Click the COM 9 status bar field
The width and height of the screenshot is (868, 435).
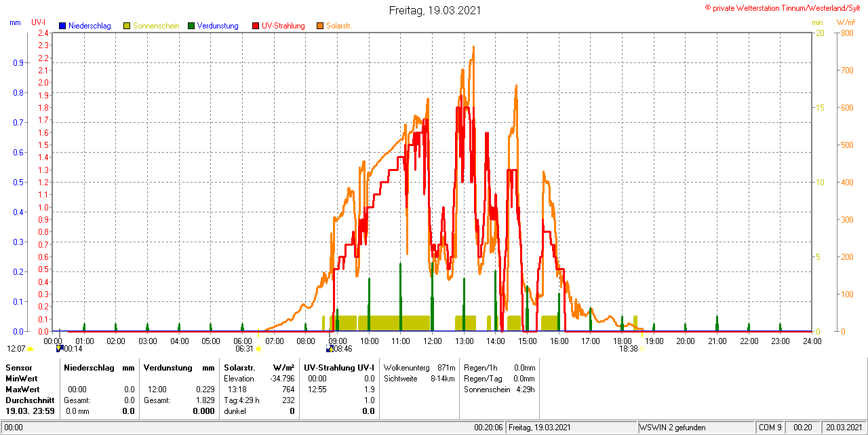tap(770, 428)
